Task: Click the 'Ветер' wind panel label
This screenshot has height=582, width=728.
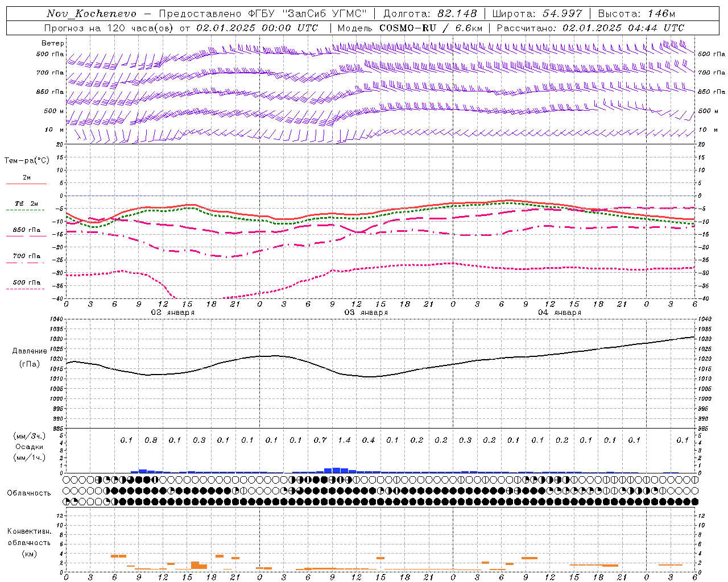Action: coord(53,43)
